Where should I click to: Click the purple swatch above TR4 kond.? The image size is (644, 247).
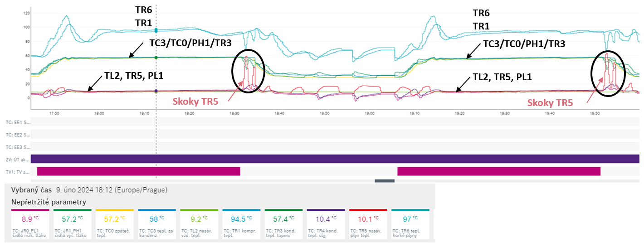tap(326, 210)
